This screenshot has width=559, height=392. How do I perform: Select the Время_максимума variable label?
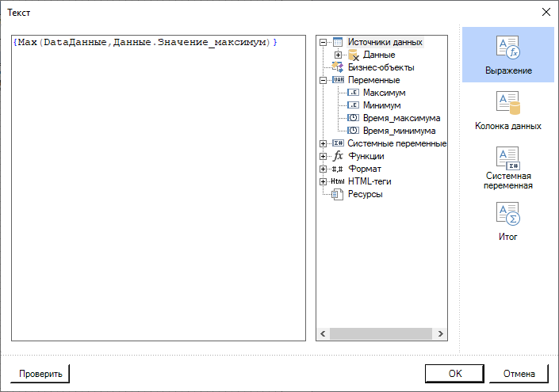coord(401,118)
